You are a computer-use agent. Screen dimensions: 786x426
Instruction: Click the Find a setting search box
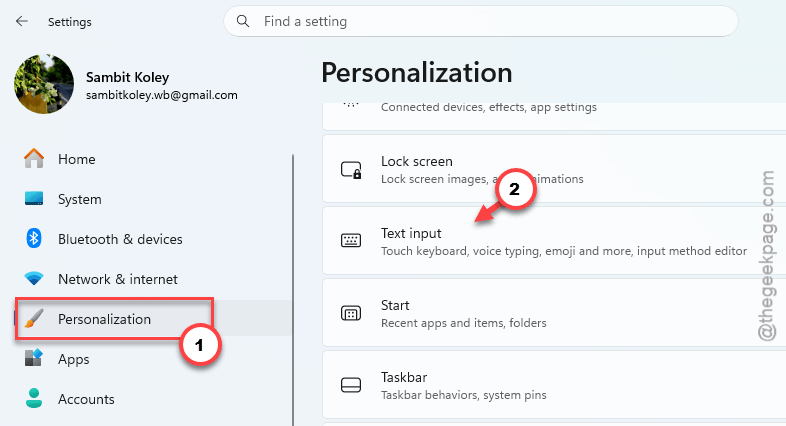481,21
